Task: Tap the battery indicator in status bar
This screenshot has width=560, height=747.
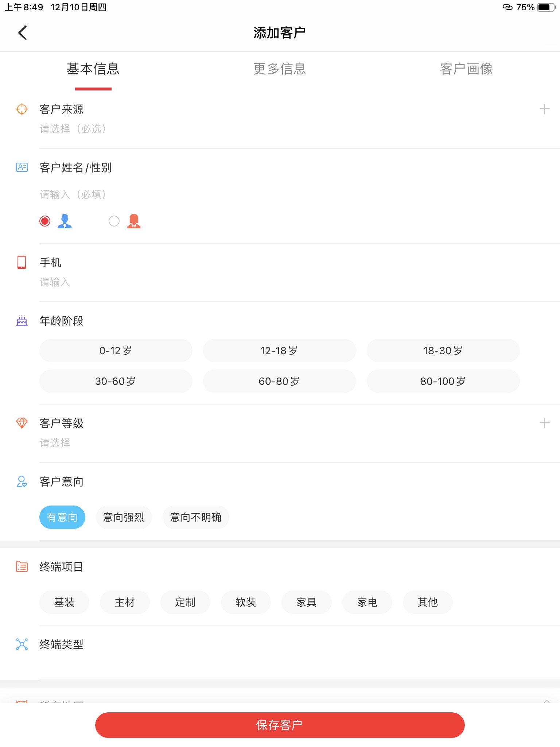Action: 547,7
